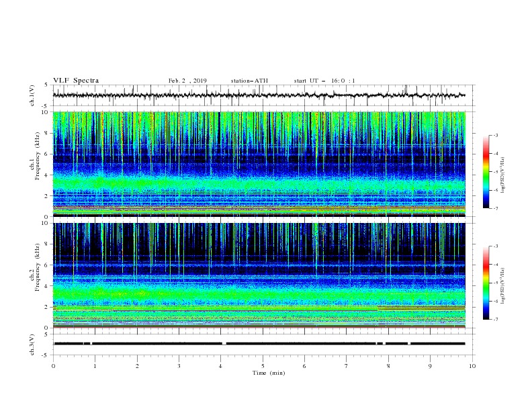Screen dimensions: 532x411
Task: Click the -3 label on ch.1 colorbar
Action: pyautogui.click(x=495, y=136)
